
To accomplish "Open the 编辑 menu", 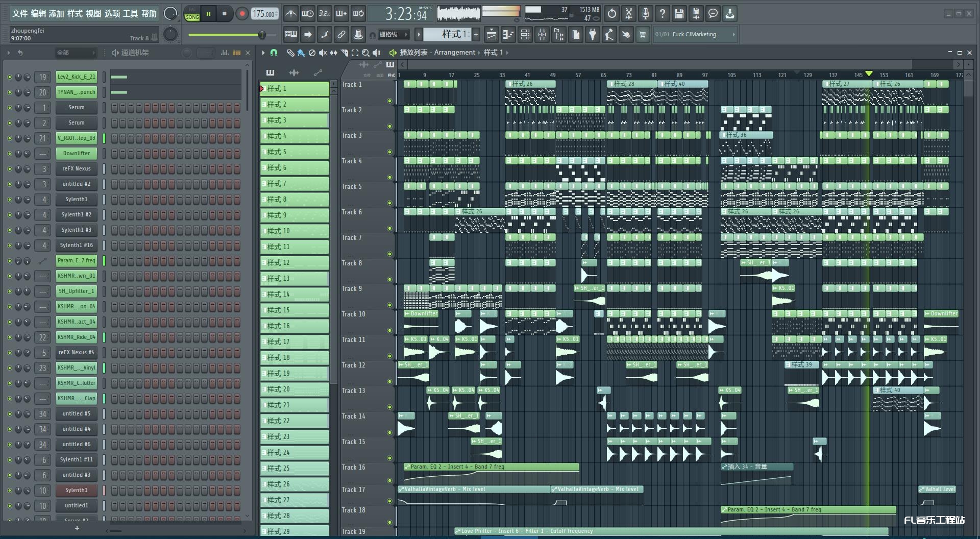I will coord(38,14).
